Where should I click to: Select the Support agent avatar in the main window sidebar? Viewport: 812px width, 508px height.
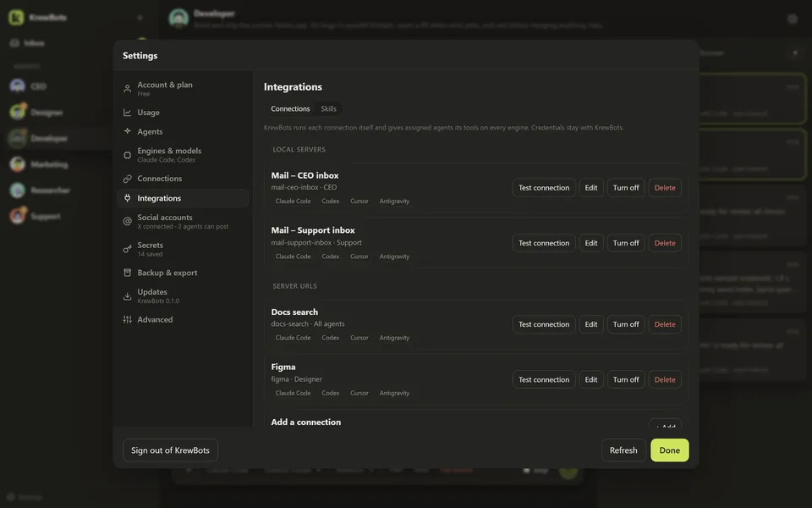point(18,216)
